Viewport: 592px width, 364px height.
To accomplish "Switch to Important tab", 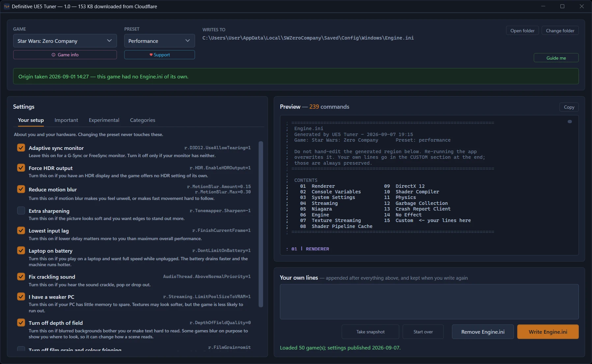I will (x=66, y=120).
